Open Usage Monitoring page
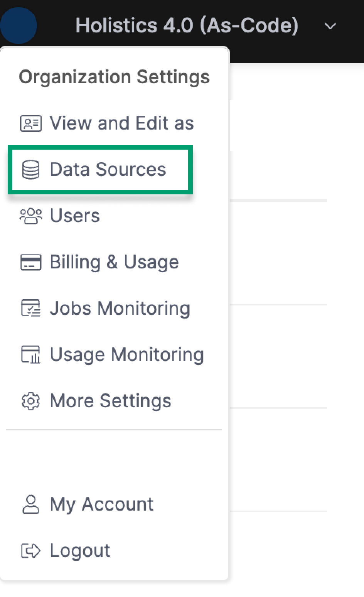Screen dimensions: 364x597 pos(127,355)
